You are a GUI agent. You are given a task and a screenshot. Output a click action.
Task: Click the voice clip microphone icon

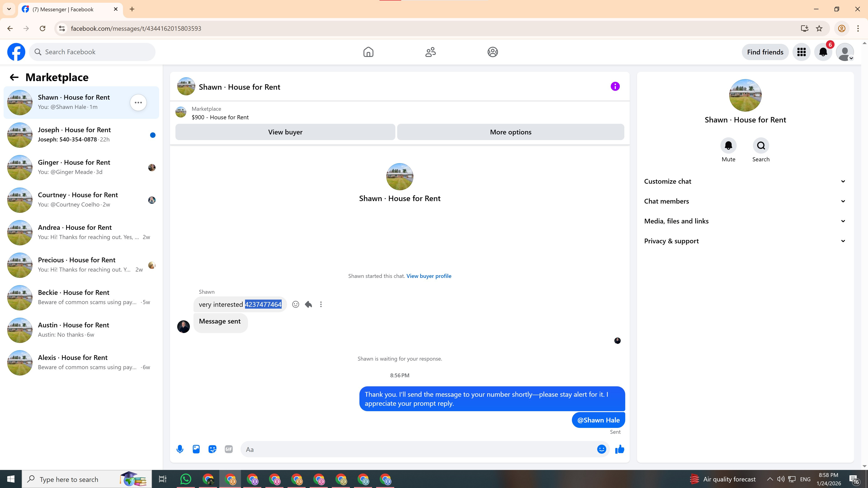(x=180, y=449)
